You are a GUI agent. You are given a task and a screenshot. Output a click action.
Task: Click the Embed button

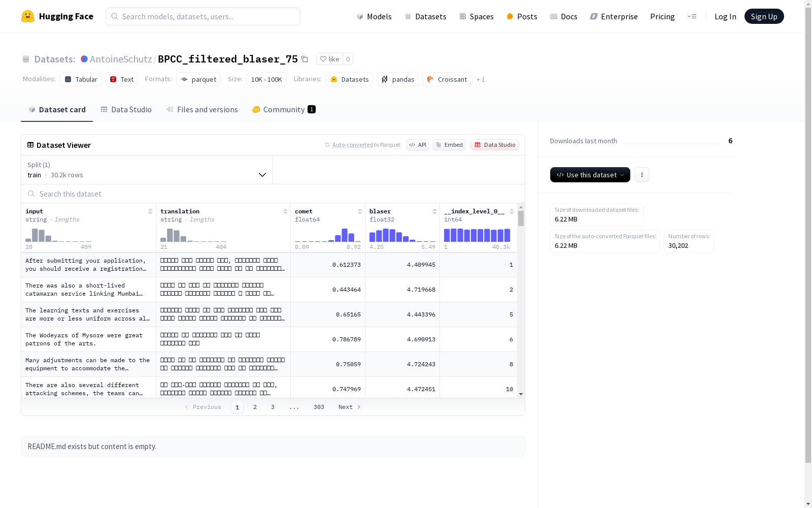[x=449, y=145]
